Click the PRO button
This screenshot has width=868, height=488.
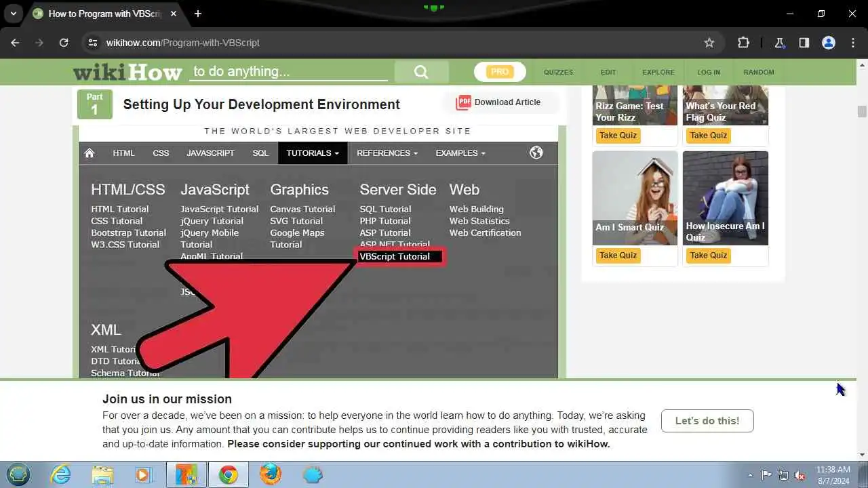[500, 72]
